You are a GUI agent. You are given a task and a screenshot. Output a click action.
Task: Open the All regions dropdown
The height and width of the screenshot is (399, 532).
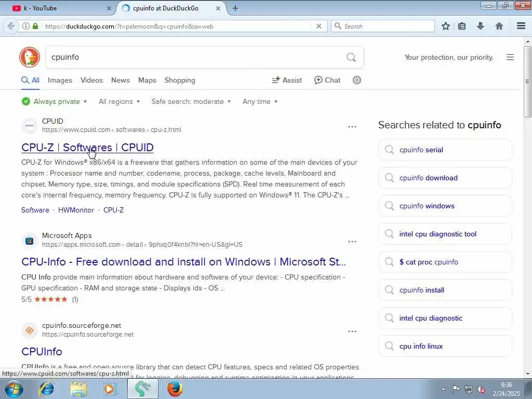click(x=119, y=101)
